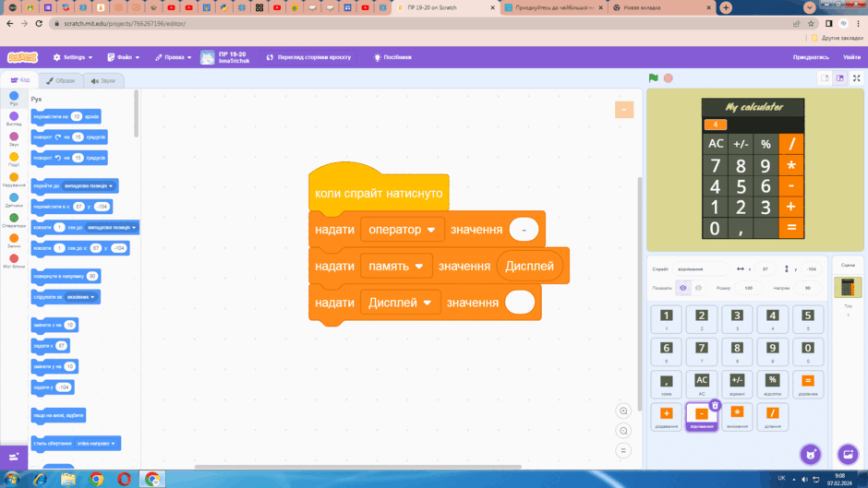Select the Керування blocks category
The height and width of the screenshot is (488, 868).
(14, 180)
